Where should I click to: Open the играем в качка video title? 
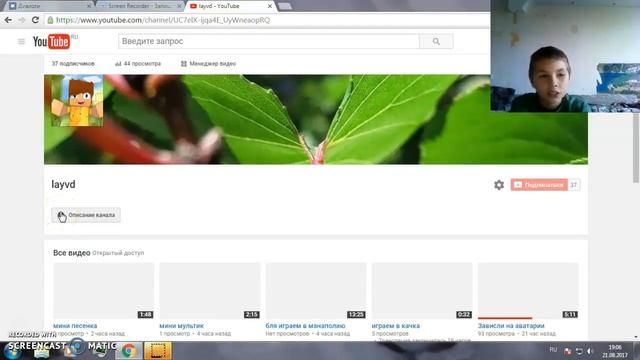pyautogui.click(x=396, y=326)
